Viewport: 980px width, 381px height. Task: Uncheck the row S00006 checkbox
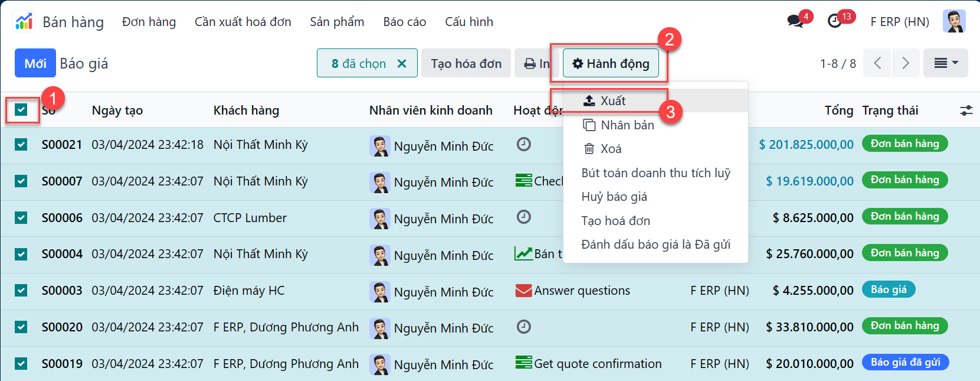(21, 217)
